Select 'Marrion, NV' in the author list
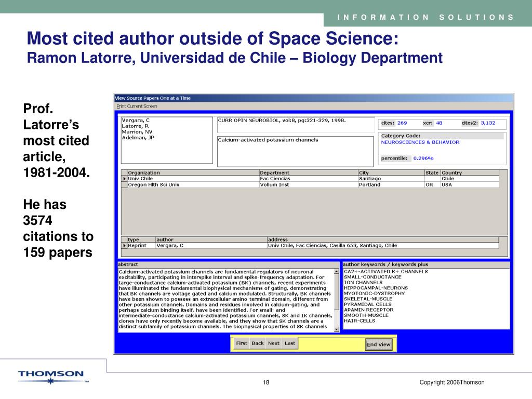 pos(137,132)
